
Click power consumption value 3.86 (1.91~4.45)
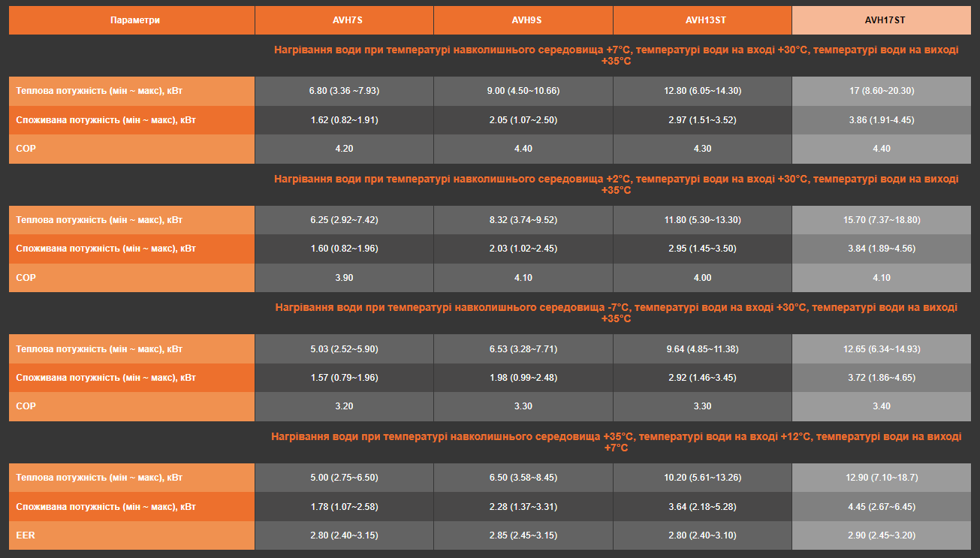(881, 119)
